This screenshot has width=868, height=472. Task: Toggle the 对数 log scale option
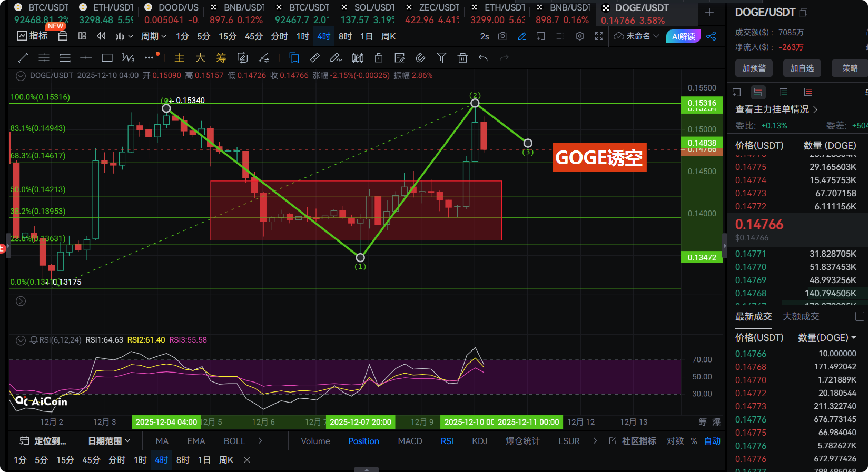click(675, 441)
